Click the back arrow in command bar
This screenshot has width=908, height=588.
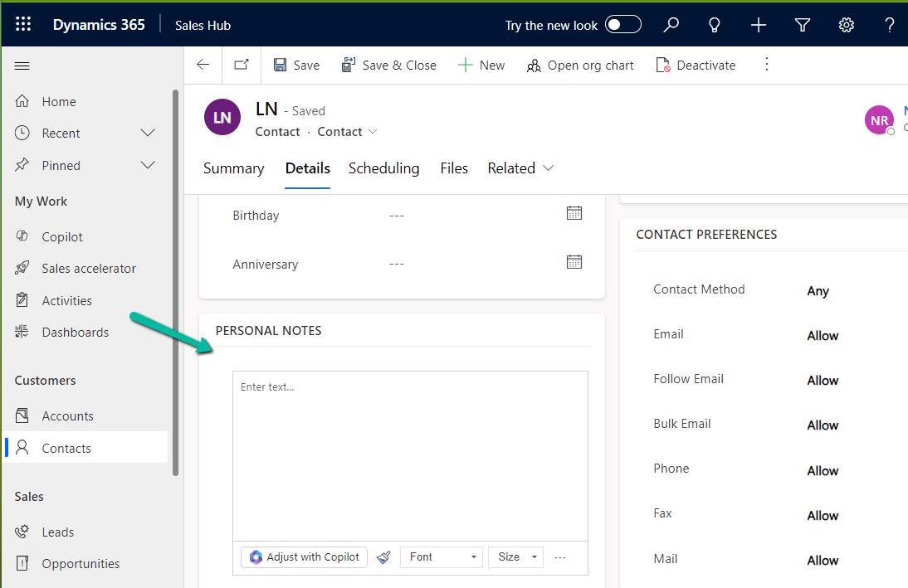(x=203, y=65)
